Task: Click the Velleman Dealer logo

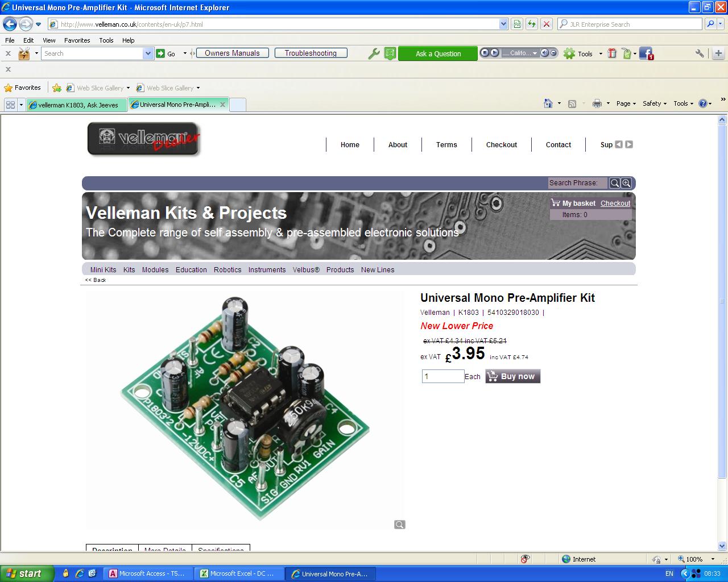Action: click(x=144, y=139)
